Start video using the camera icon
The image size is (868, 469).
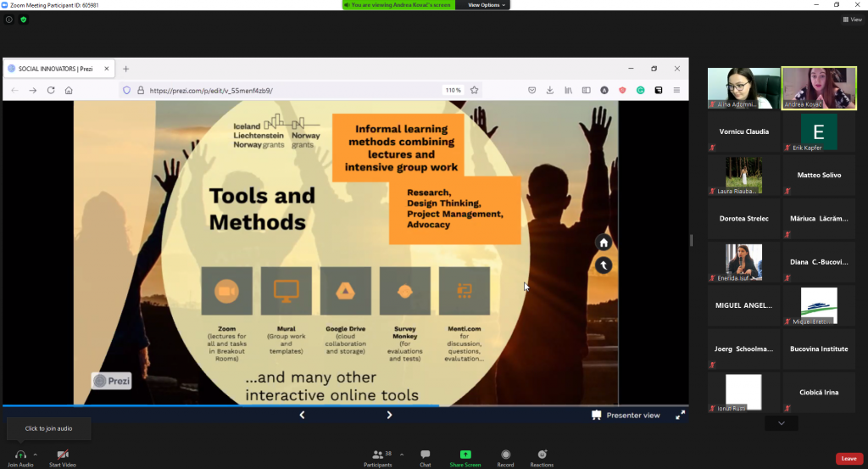tap(63, 455)
